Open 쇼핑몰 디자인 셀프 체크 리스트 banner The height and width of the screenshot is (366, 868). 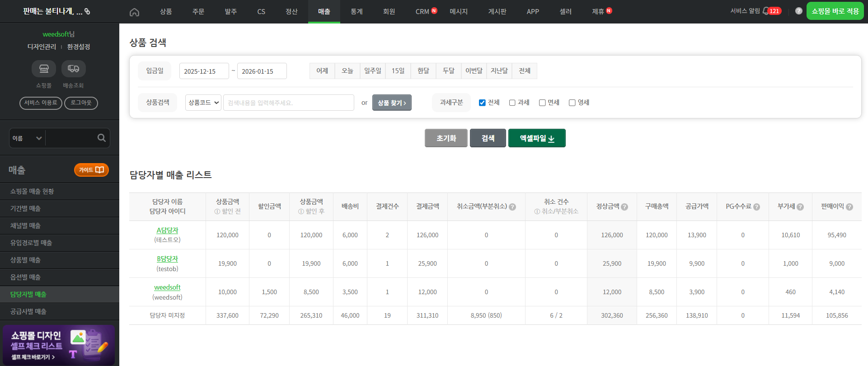point(58,345)
